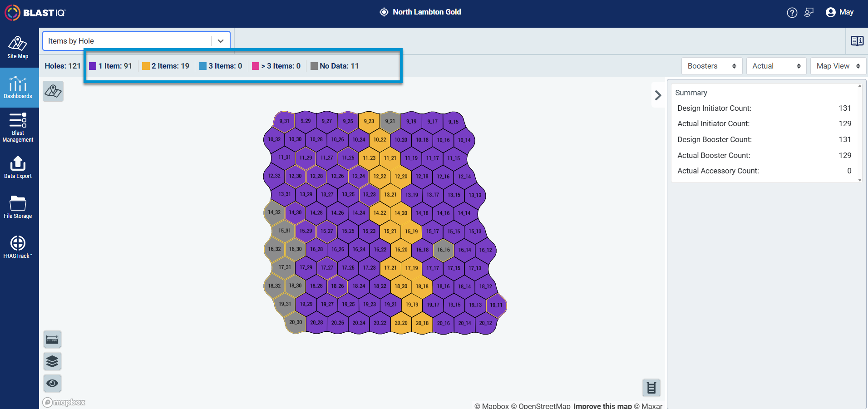Image resolution: width=868 pixels, height=409 pixels.
Task: Click the Design Booster Count row
Action: click(x=764, y=139)
